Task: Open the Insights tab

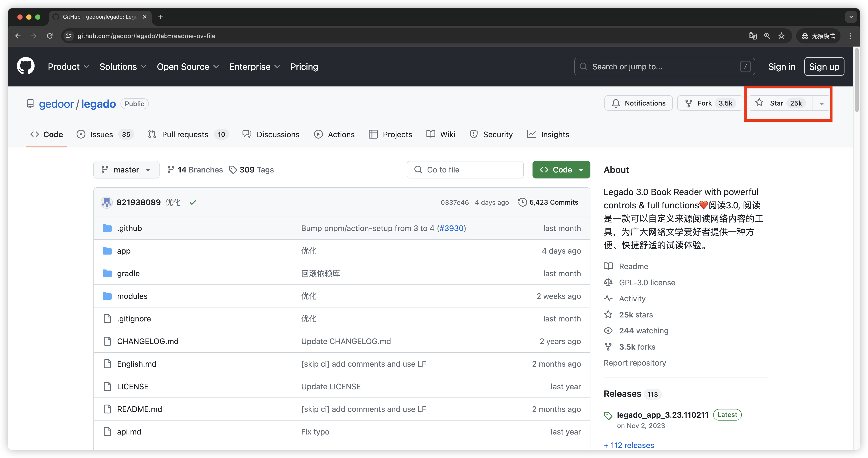Action: pos(548,134)
